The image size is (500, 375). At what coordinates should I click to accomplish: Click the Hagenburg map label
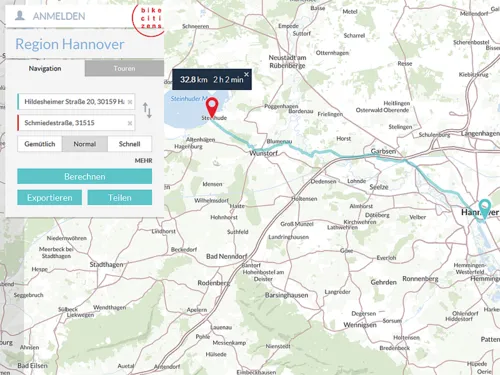click(x=188, y=146)
